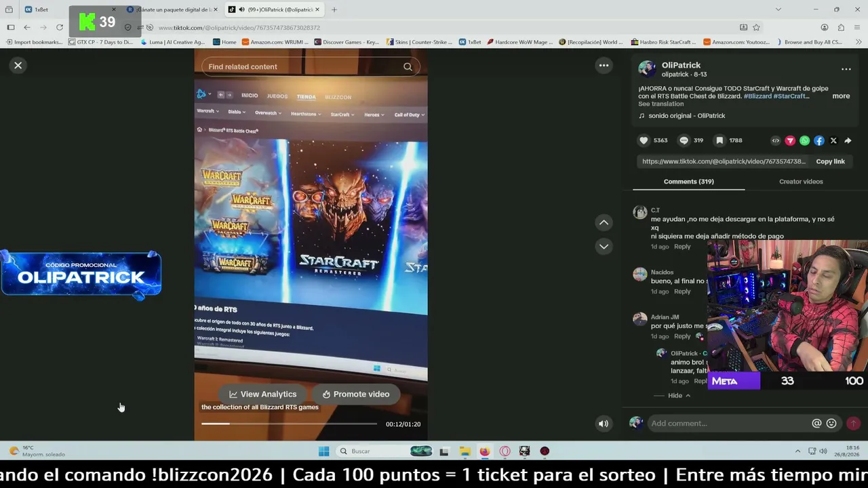This screenshot has height=488, width=868.
Task: Click the Add comment input field
Action: (729, 424)
